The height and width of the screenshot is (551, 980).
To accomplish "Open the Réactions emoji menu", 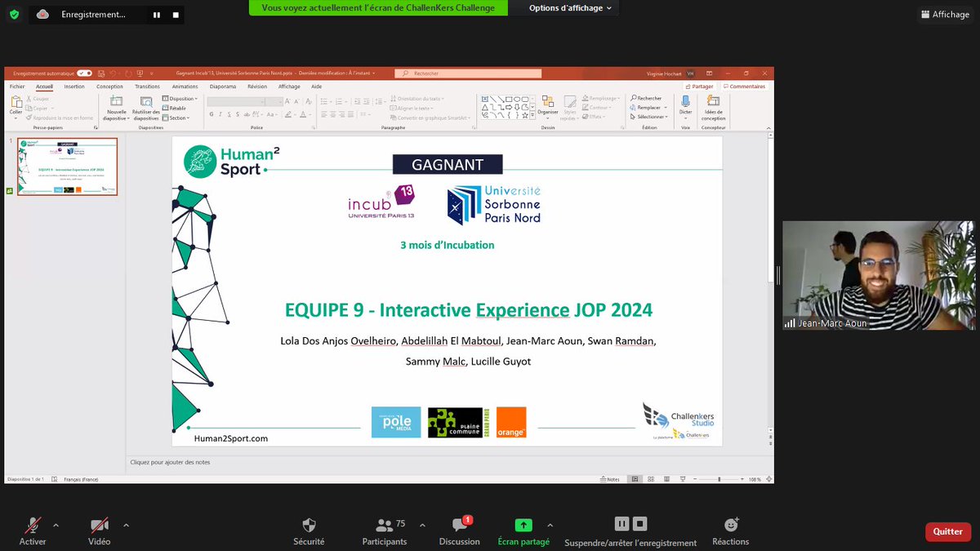I will pyautogui.click(x=730, y=531).
